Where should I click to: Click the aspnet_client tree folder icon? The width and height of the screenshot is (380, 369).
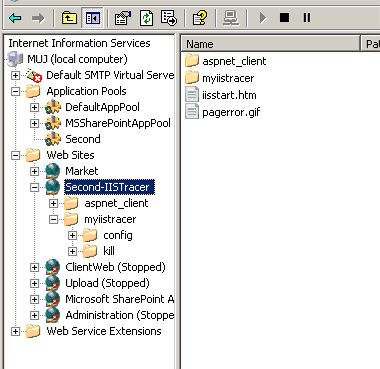(71, 203)
